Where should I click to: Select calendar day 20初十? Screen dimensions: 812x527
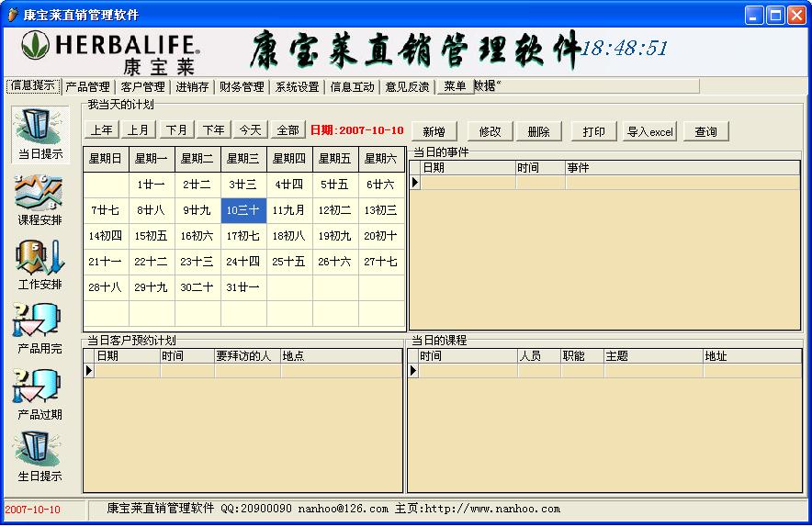[381, 236]
